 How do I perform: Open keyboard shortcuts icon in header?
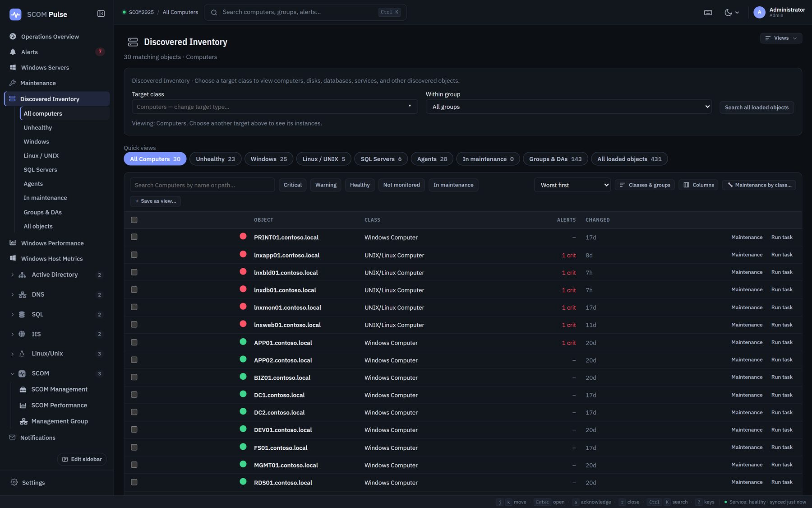pyautogui.click(x=708, y=13)
